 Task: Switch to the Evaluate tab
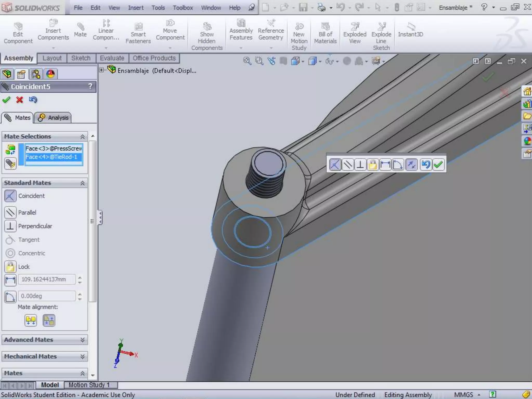tap(112, 58)
